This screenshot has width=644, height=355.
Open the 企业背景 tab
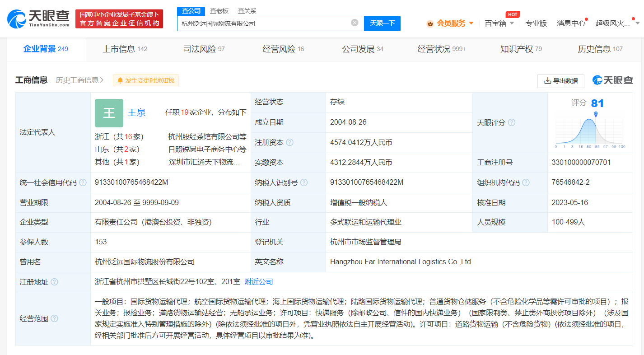point(46,49)
